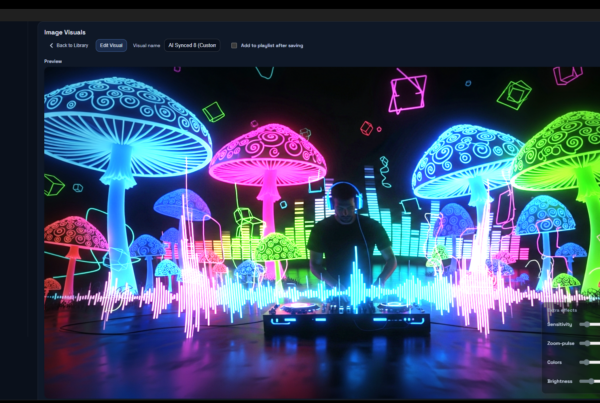The image size is (600, 403).
Task: Click the Visual name input field
Action: 192,45
